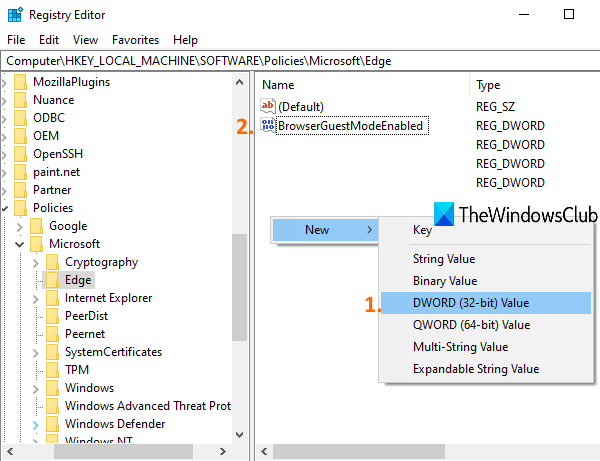Choose Multi-String Value in the submenu
This screenshot has height=461, width=600.
click(486, 347)
